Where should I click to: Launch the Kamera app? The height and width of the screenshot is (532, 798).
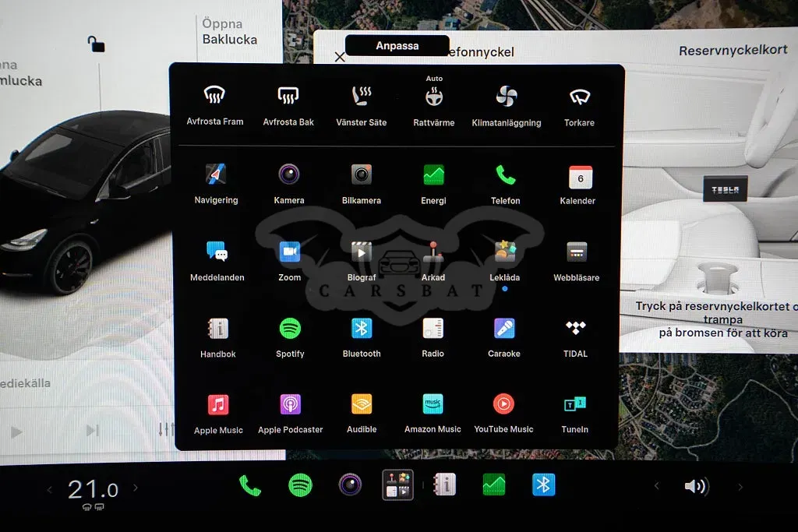pyautogui.click(x=289, y=184)
